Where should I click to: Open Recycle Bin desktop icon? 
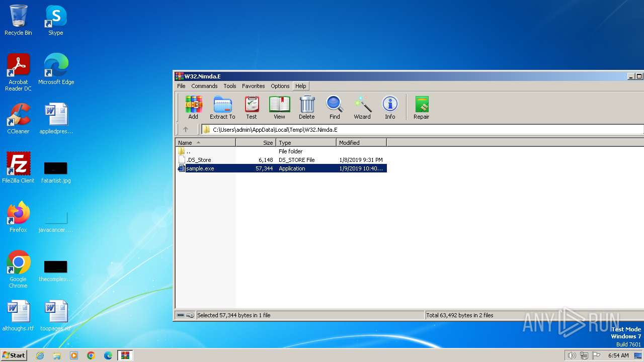tap(18, 20)
